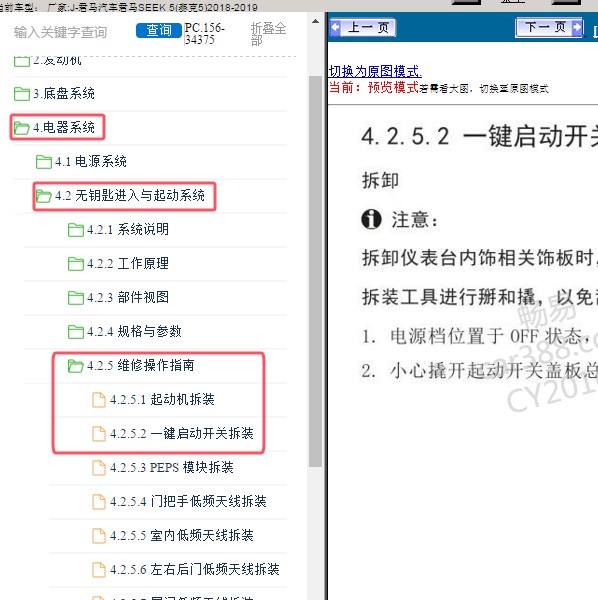Click the open folder icon of 4.电器系统

click(x=21, y=128)
